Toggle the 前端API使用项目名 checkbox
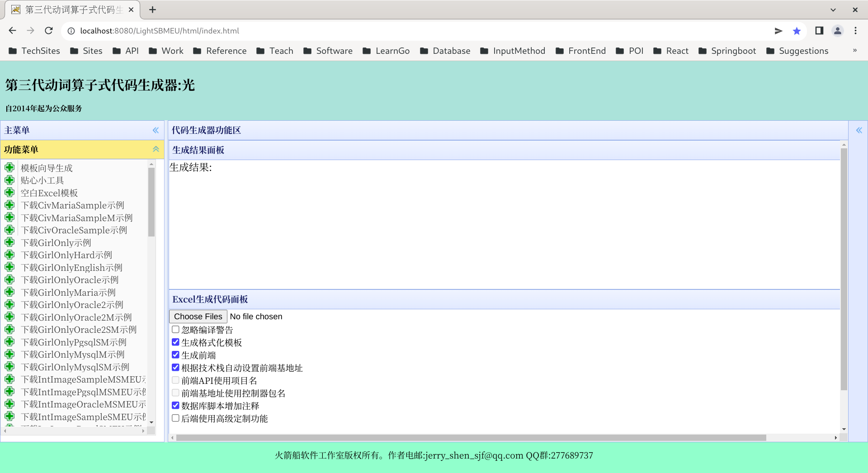The image size is (868, 473). [175, 380]
